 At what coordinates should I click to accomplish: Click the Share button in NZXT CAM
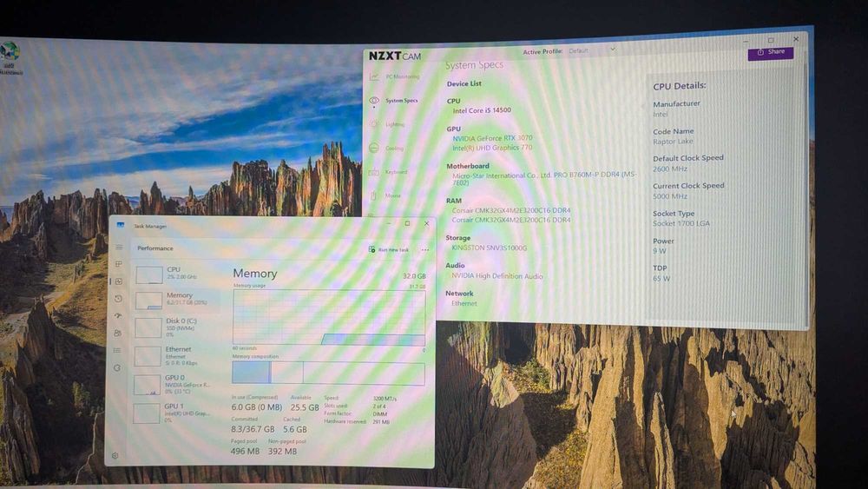(771, 53)
